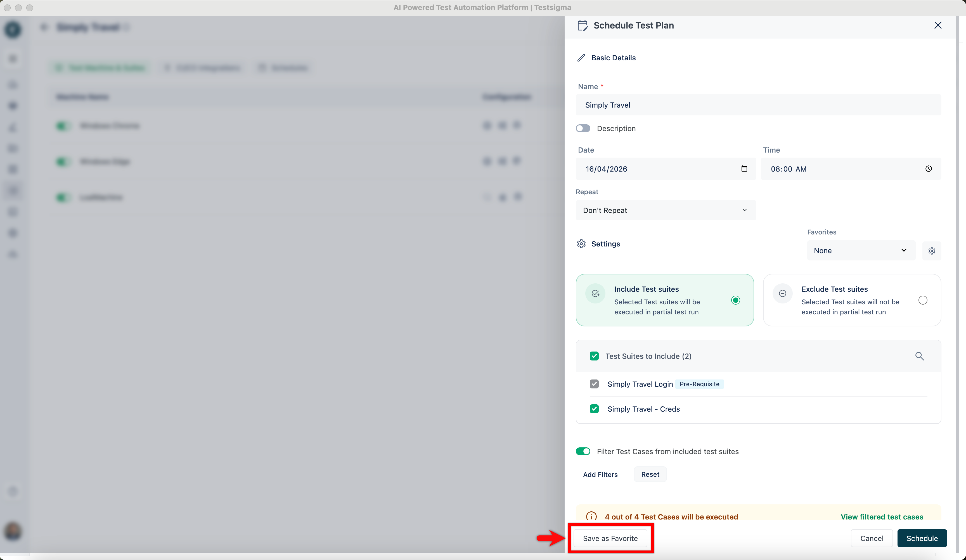Click the Basic Details pencil icon
Image resolution: width=966 pixels, height=560 pixels.
coord(581,58)
